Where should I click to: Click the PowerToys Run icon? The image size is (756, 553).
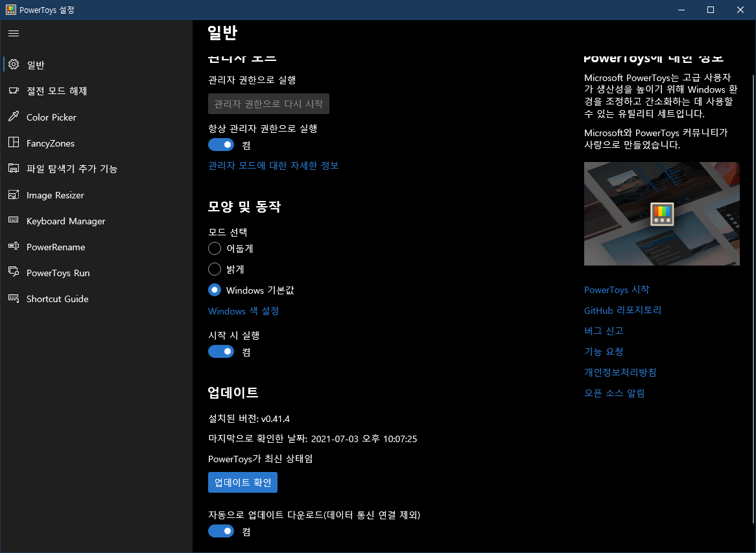[x=14, y=272]
